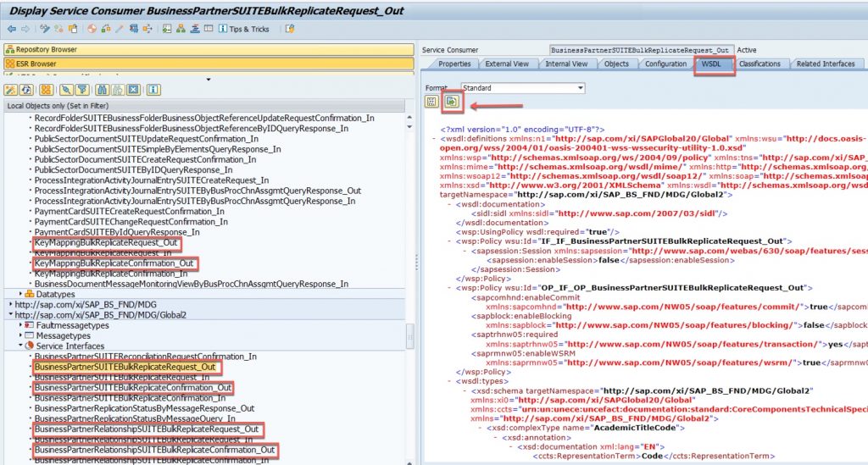The height and width of the screenshot is (465, 868).
Task: Click the Find Next binoculars icon
Action: [x=117, y=90]
